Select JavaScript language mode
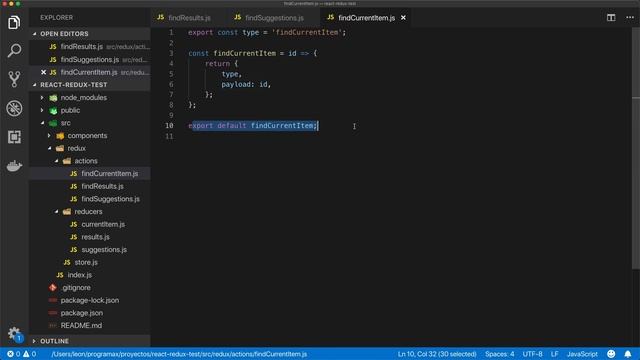The image size is (640, 360). pos(582,354)
